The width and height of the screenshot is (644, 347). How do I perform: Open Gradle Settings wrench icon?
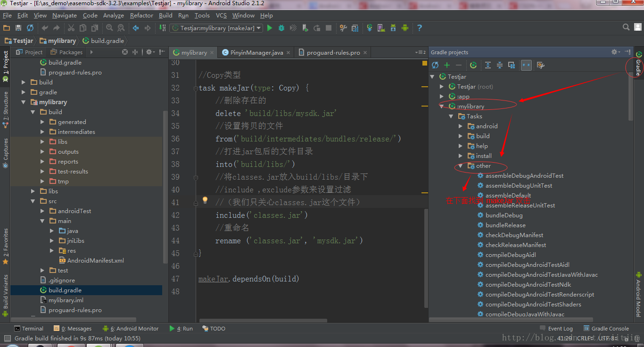[x=541, y=65]
